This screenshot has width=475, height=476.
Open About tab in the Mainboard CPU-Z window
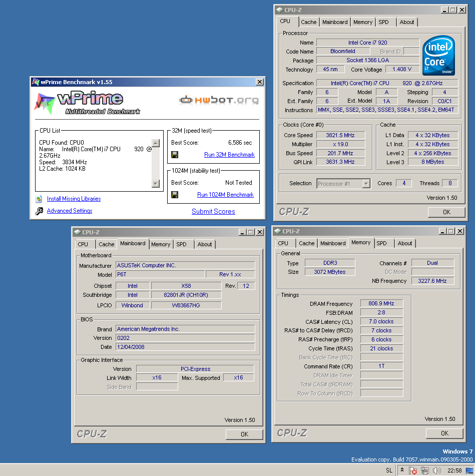pyautogui.click(x=205, y=244)
